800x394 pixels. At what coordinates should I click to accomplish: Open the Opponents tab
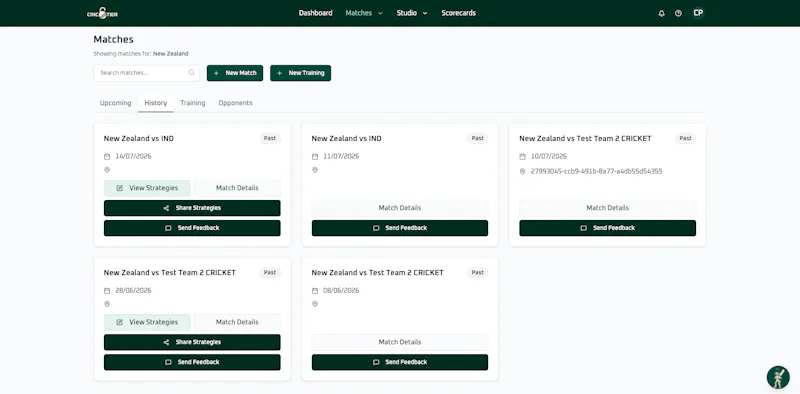(x=235, y=103)
